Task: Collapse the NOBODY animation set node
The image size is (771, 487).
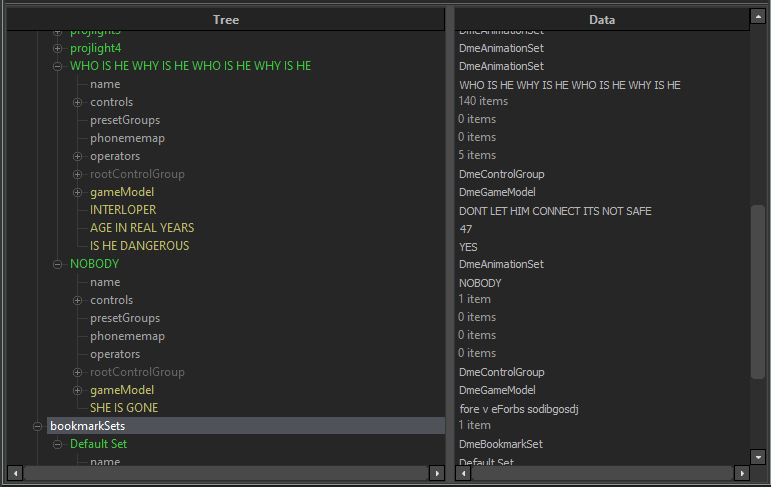Action: (x=58, y=264)
